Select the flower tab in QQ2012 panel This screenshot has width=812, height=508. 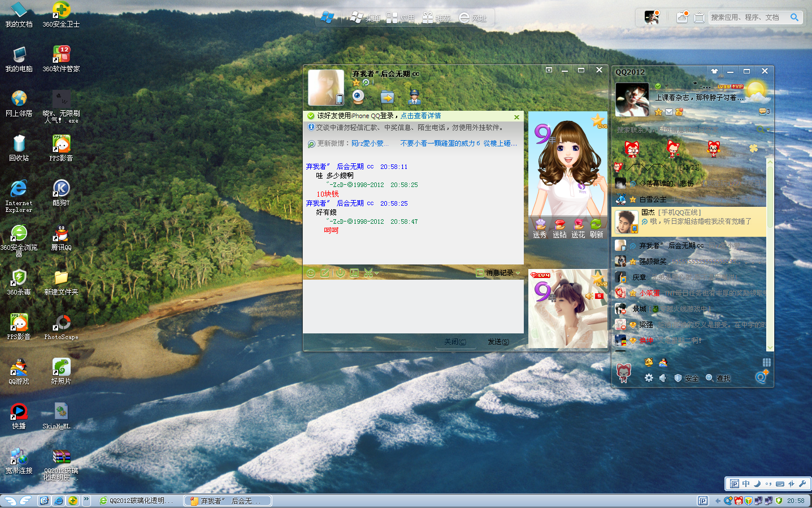[753, 148]
